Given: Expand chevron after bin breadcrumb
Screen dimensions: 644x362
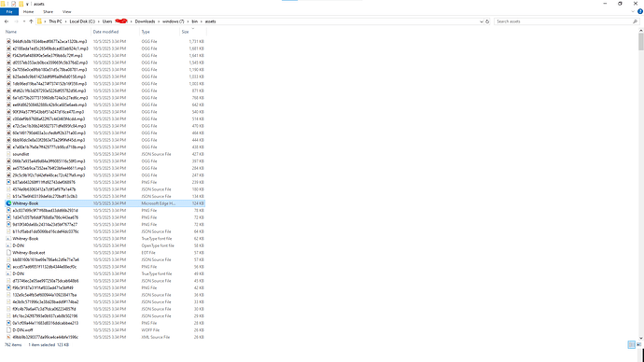Looking at the screenshot, I should click(202, 21).
